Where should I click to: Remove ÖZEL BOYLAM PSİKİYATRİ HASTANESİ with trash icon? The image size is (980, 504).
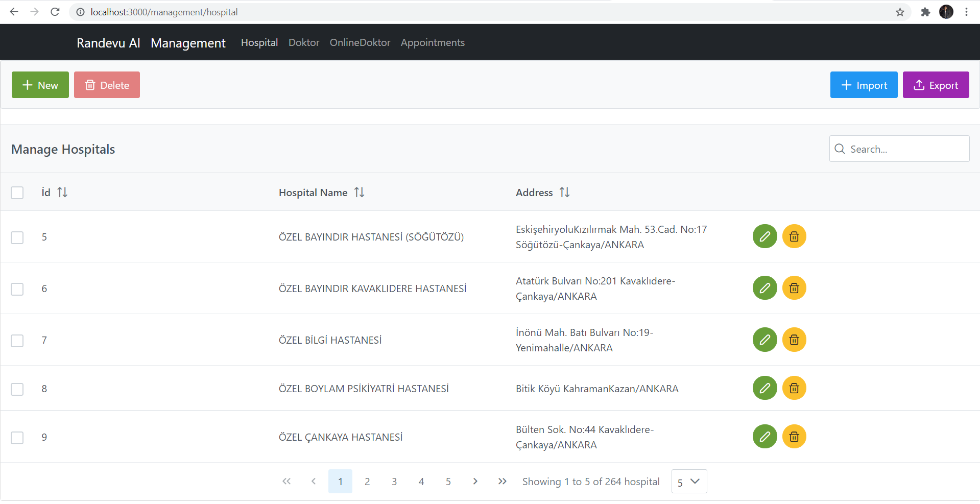pos(794,388)
